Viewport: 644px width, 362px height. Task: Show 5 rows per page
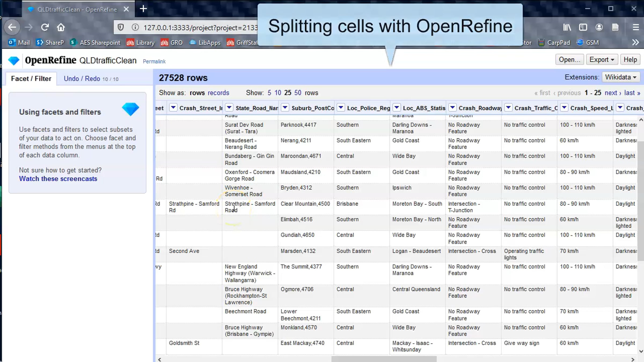(x=269, y=93)
